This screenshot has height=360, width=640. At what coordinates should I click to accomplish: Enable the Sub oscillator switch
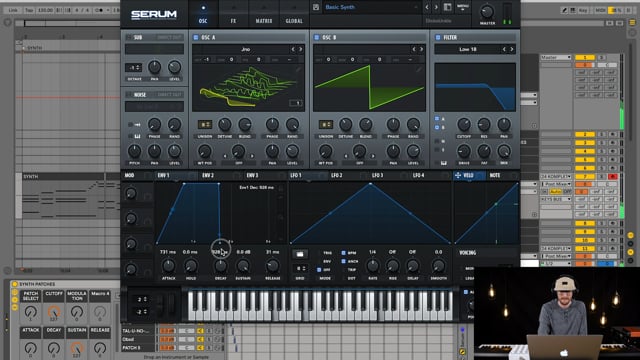click(129, 37)
